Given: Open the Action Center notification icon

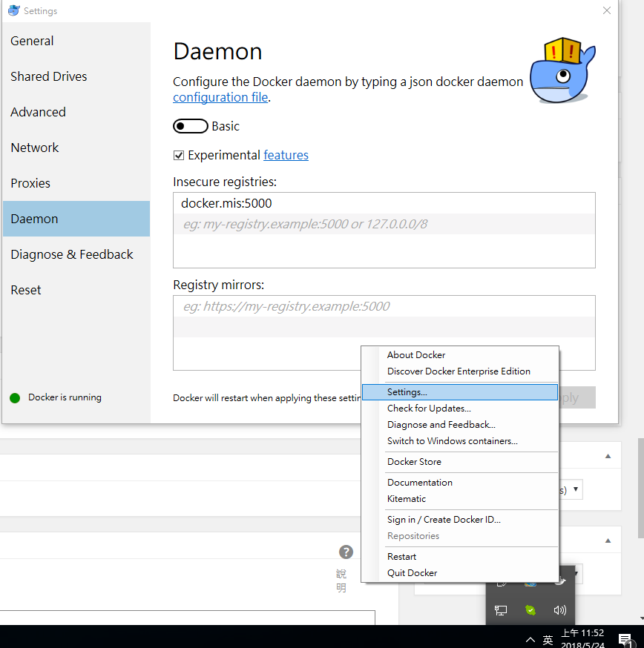Looking at the screenshot, I should (625, 640).
